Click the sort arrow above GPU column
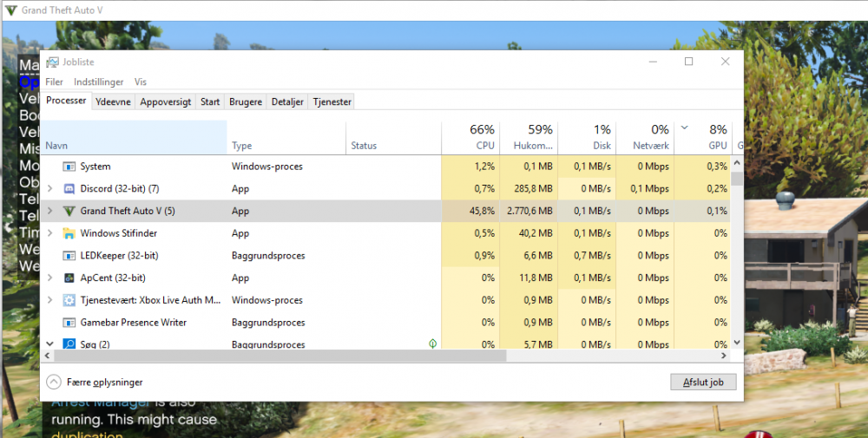This screenshot has height=438, width=868. pos(684,127)
